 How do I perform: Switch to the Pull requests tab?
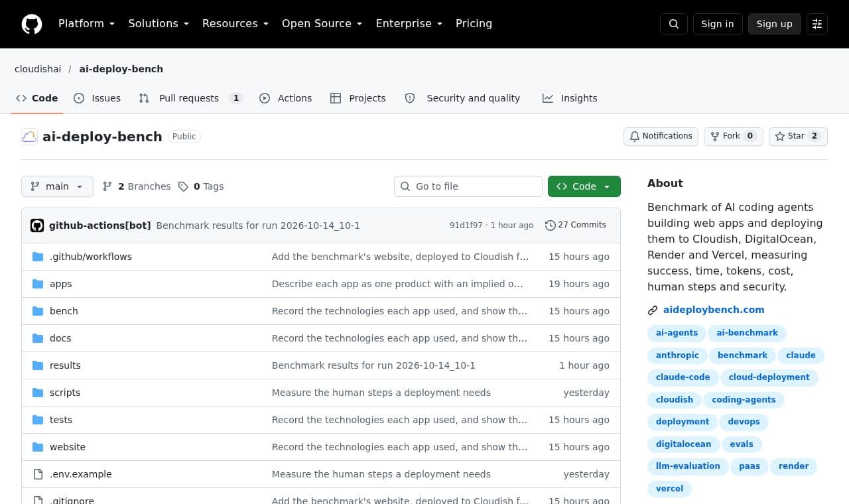(191, 98)
